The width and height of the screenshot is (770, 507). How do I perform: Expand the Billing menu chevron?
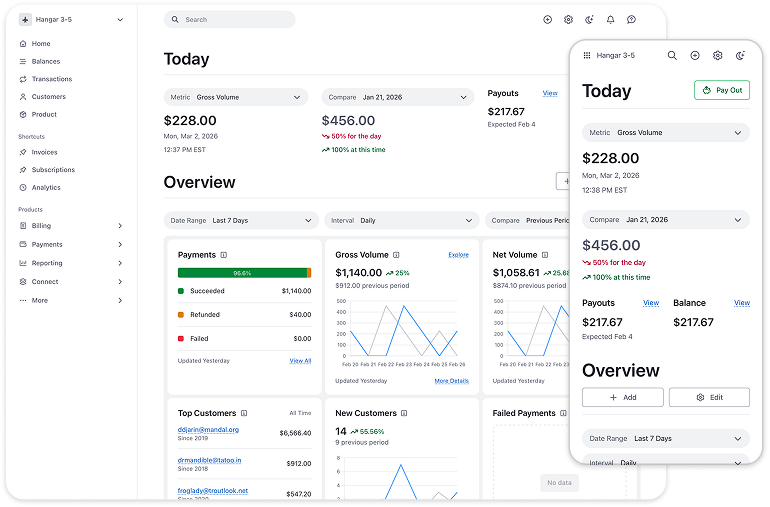(x=120, y=225)
